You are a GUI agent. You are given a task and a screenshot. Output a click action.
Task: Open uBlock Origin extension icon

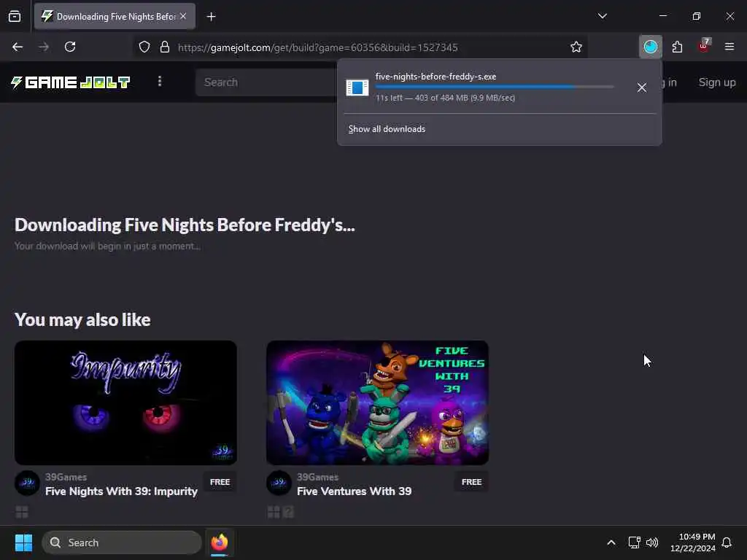tap(704, 46)
